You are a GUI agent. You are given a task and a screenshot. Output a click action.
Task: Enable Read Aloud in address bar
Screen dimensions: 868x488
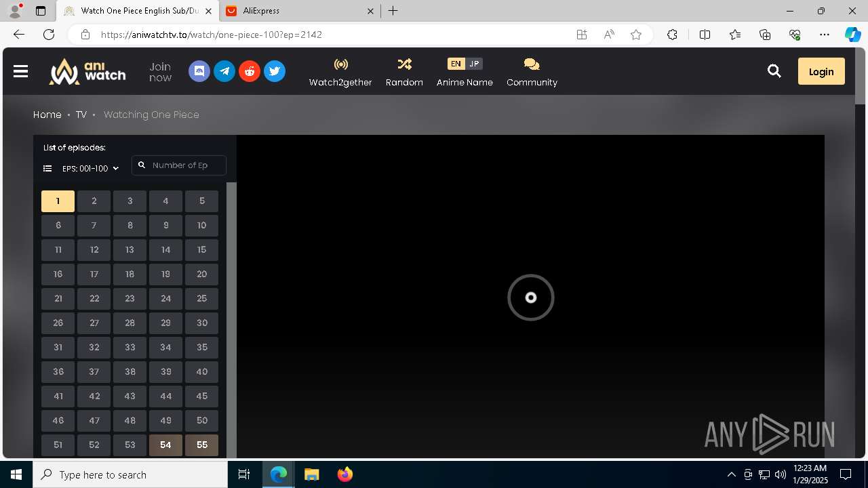tap(609, 35)
